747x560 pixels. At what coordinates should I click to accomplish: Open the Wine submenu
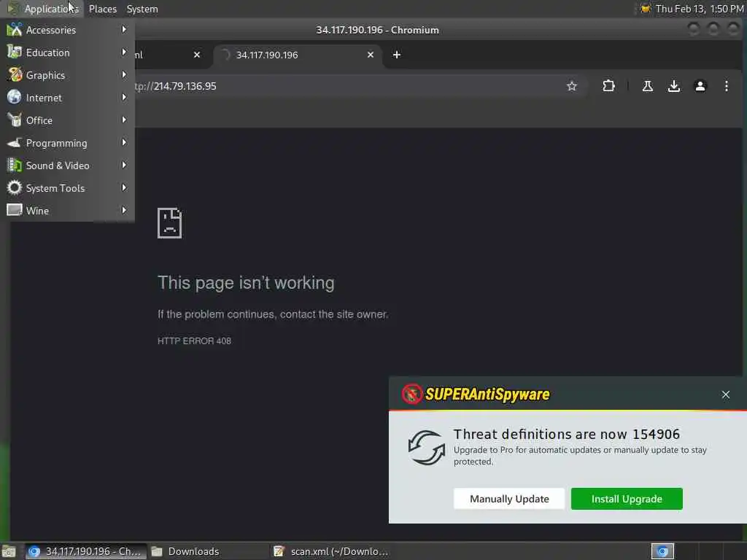[67, 211]
